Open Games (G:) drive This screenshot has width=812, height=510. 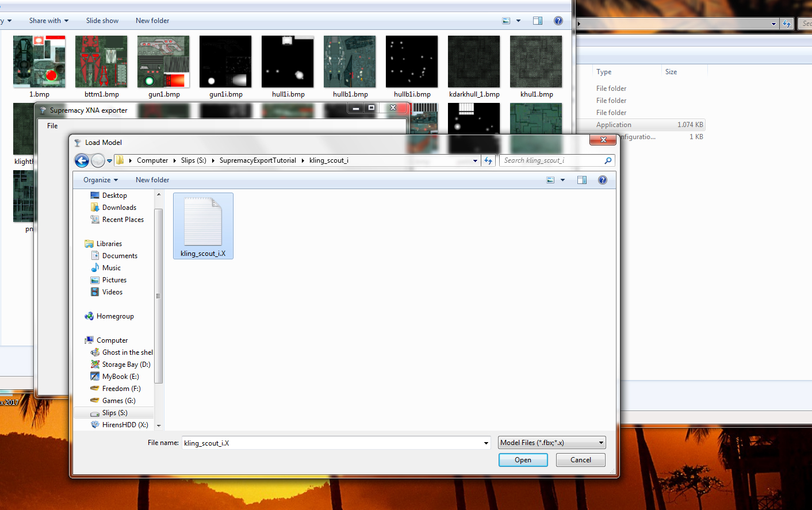point(113,401)
